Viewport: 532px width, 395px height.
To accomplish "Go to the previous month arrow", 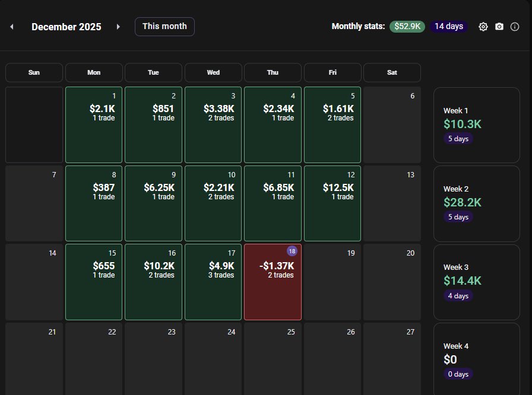I will click(x=12, y=27).
